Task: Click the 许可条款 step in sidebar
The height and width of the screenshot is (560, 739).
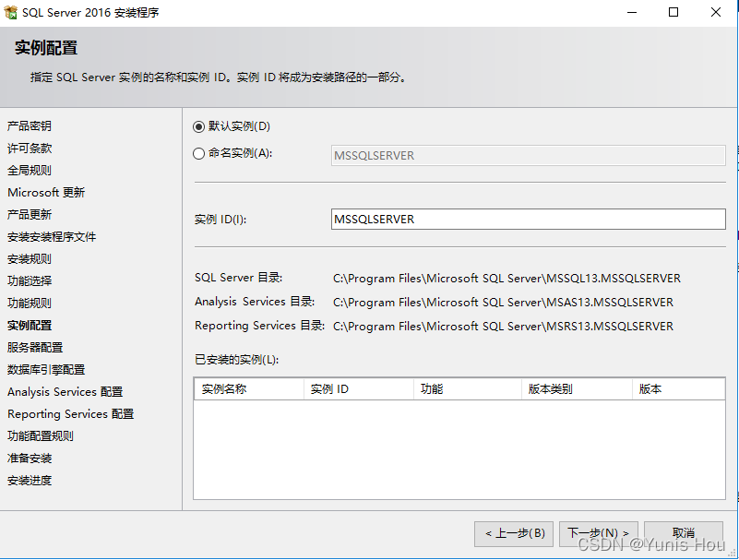Action: [x=30, y=148]
